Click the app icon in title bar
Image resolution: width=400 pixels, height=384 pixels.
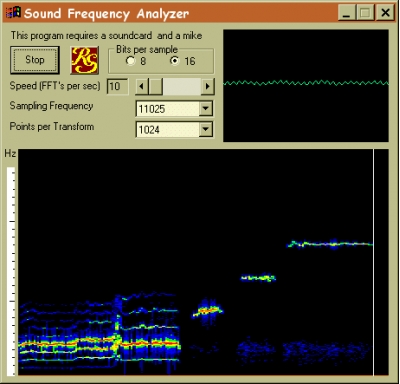[x=13, y=12]
